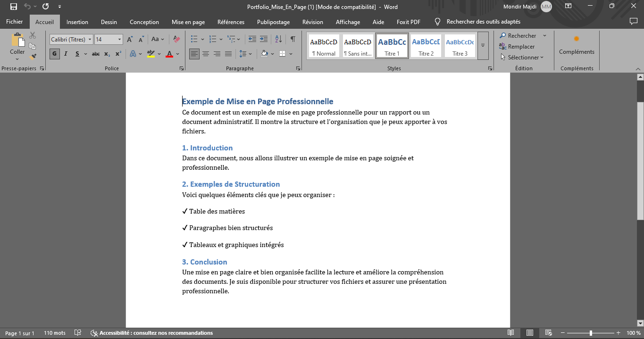Toggle strikethrough formatting
Viewport: 644px width, 339px height.
pos(96,54)
